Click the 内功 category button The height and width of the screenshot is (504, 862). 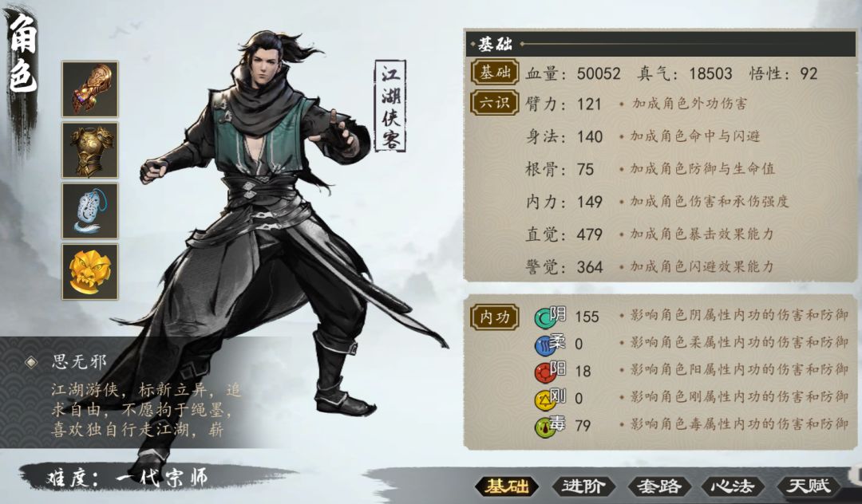pyautogui.click(x=495, y=317)
